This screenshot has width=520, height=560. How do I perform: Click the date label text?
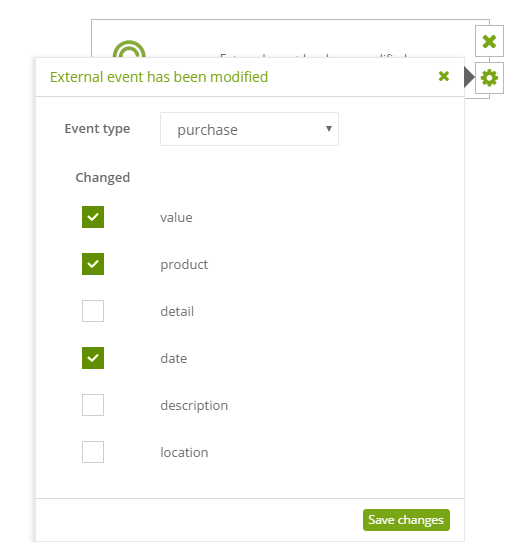coord(174,359)
